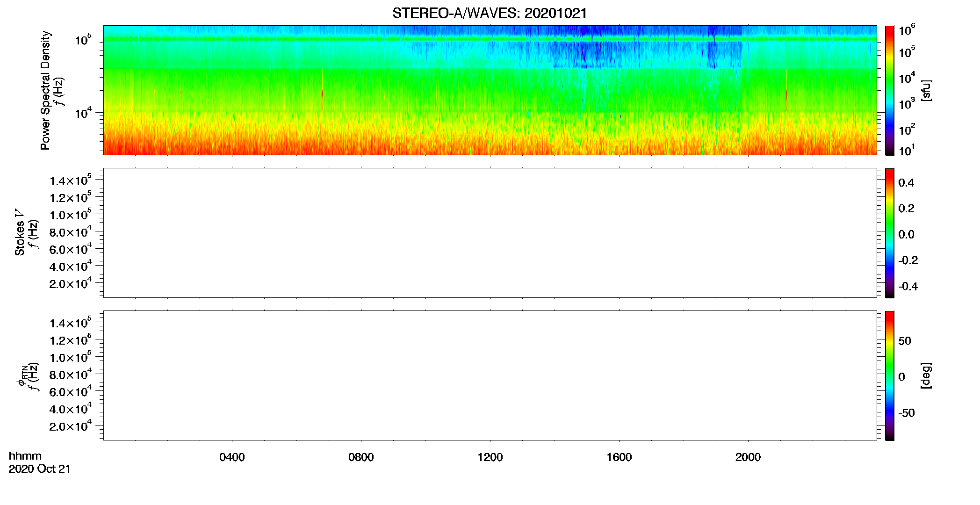Click the [sfu] units label
980x505 pixels.
click(x=926, y=91)
